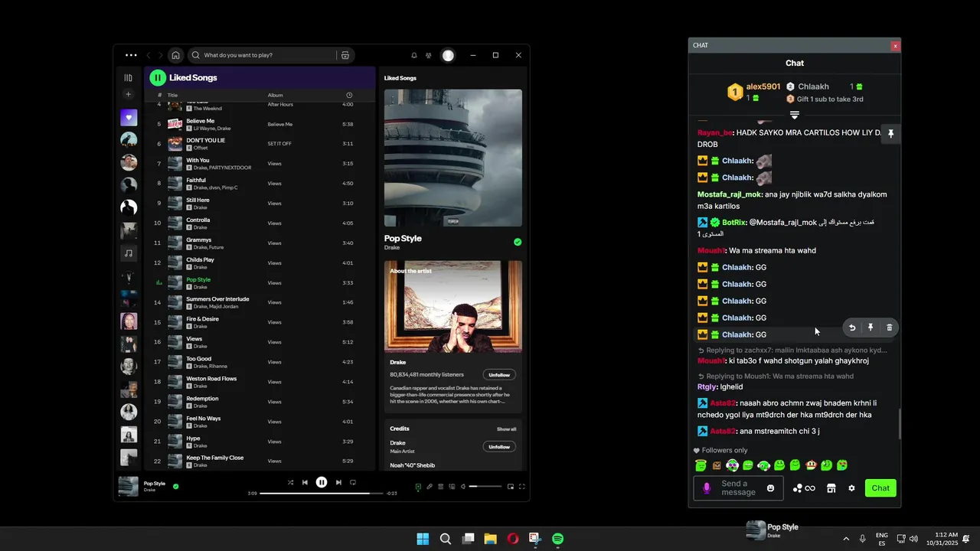The width and height of the screenshot is (980, 551).
Task: Open Spotify from the taskbar
Action: pyautogui.click(x=558, y=539)
